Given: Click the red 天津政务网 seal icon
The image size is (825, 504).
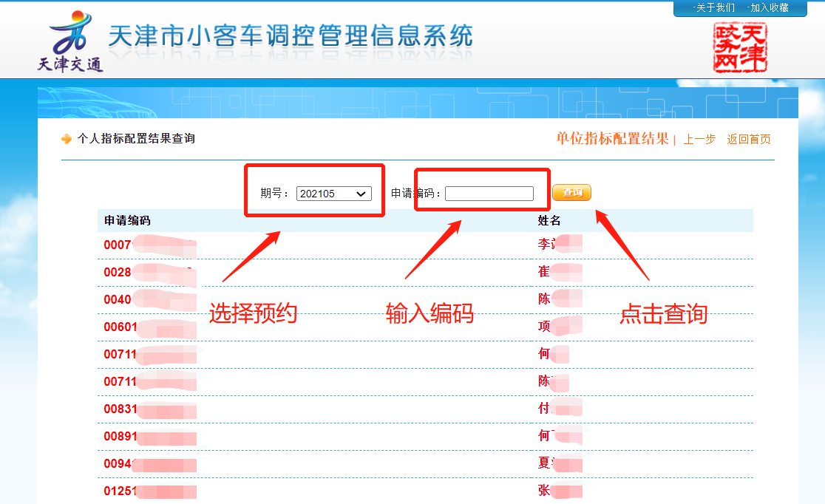Looking at the screenshot, I should 740,47.
